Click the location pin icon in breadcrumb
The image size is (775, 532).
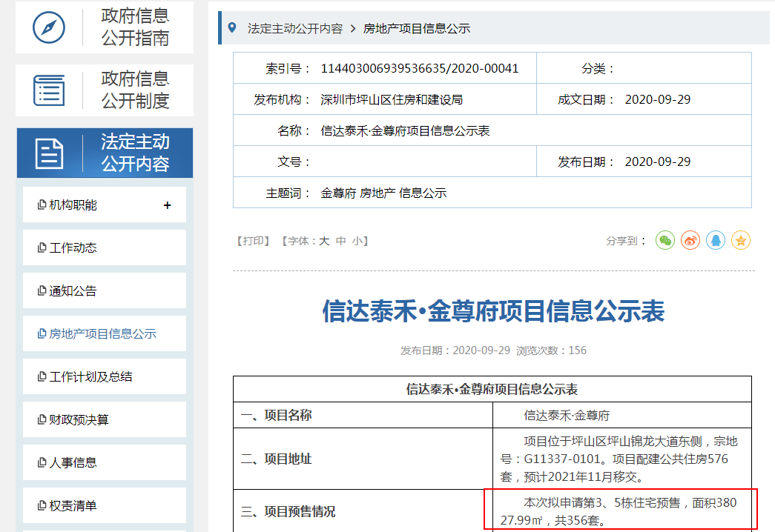232,28
